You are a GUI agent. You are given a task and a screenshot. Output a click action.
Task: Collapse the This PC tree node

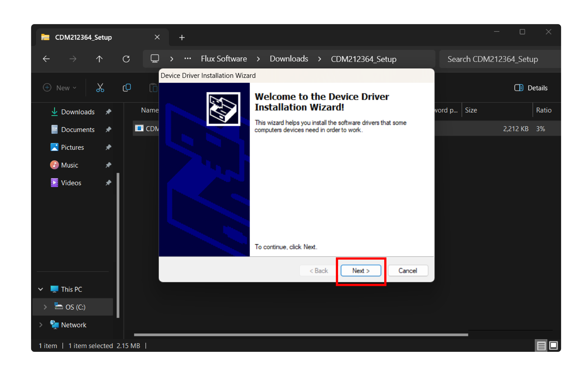point(40,289)
